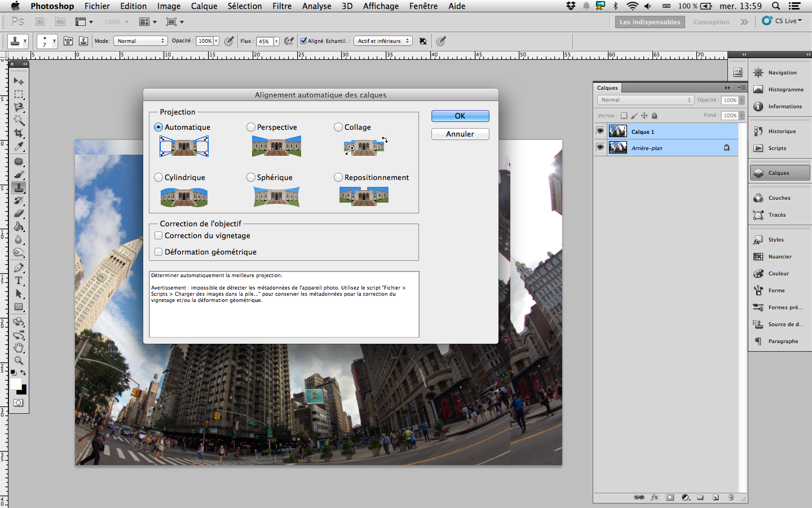Swap foreground and background colors
Image resolution: width=812 pixels, height=508 pixels.
pyautogui.click(x=23, y=373)
